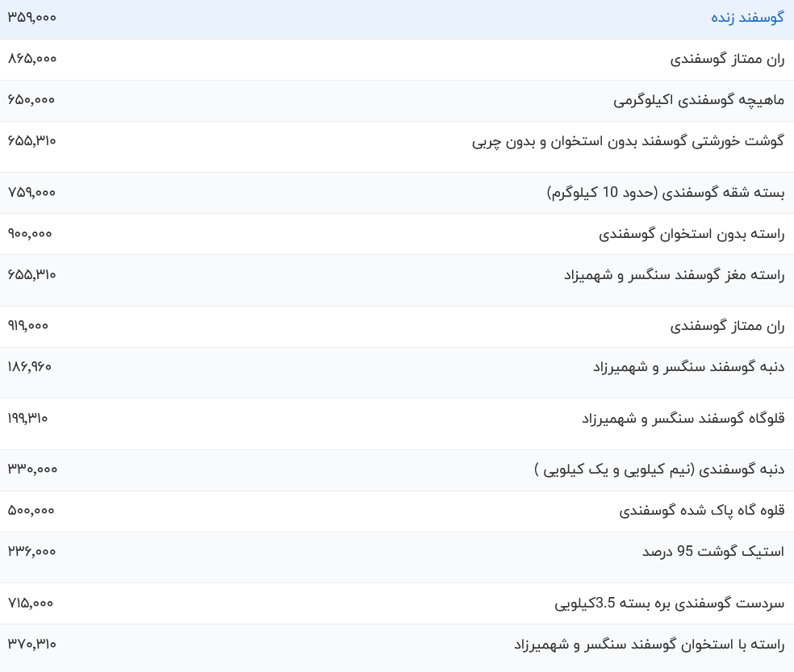Click the price ۶۵۰,۰۰۰ cell
The width and height of the screenshot is (794, 672).
tap(30, 99)
